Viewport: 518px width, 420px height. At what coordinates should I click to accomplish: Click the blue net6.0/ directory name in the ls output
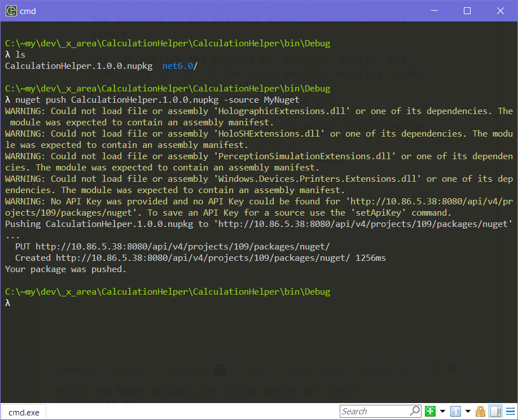pos(179,66)
